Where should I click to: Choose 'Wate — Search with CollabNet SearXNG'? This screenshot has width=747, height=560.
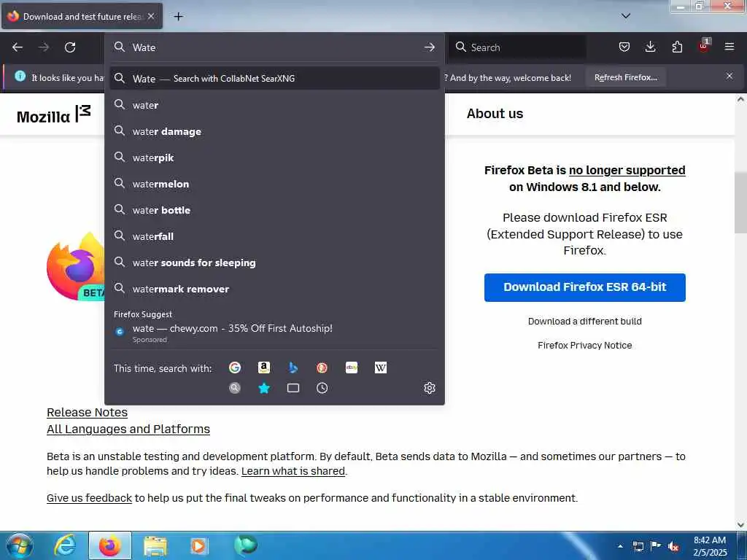pyautogui.click(x=274, y=79)
